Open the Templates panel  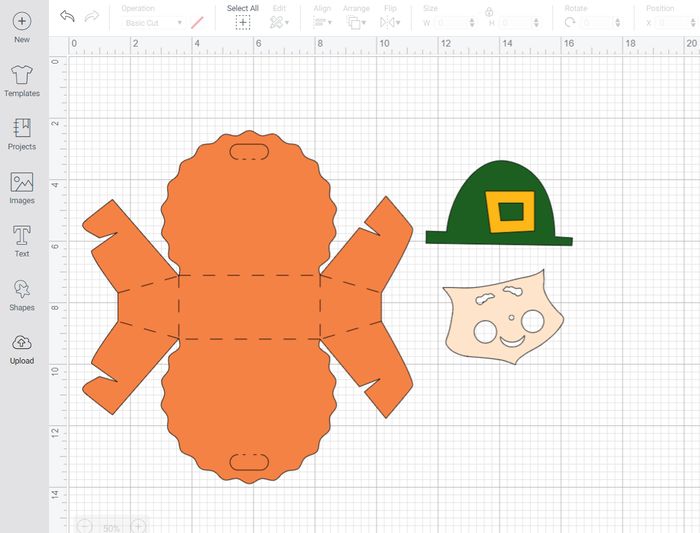coord(22,75)
